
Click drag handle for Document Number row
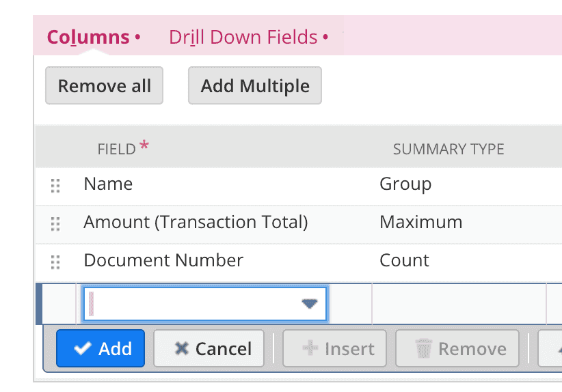point(55,262)
